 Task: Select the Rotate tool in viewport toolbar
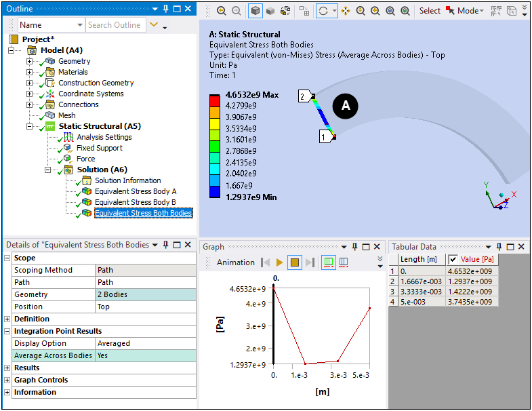[x=323, y=11]
